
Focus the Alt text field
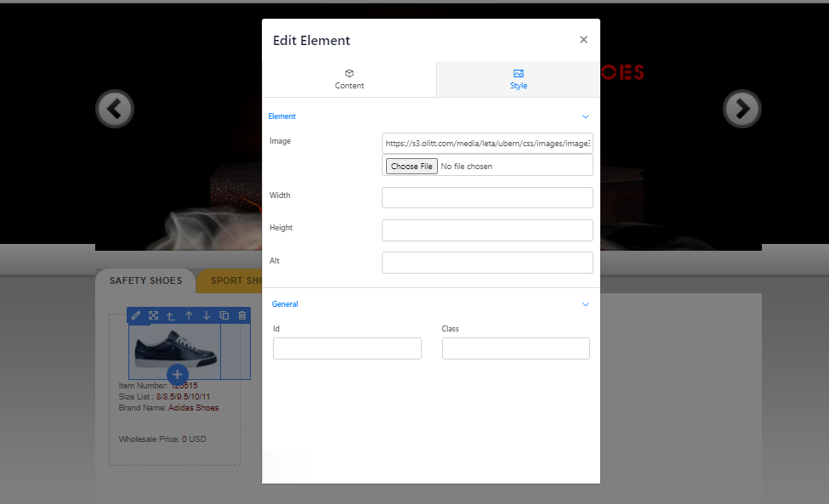pos(487,263)
